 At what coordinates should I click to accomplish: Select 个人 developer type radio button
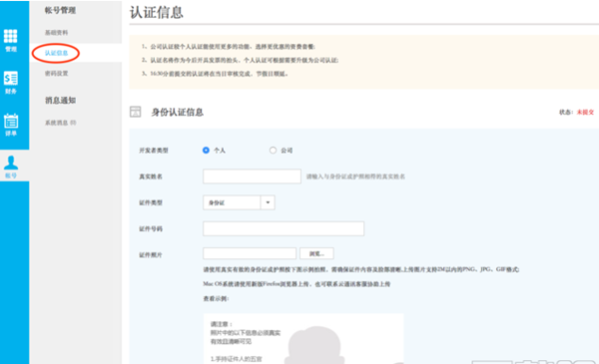pos(206,151)
